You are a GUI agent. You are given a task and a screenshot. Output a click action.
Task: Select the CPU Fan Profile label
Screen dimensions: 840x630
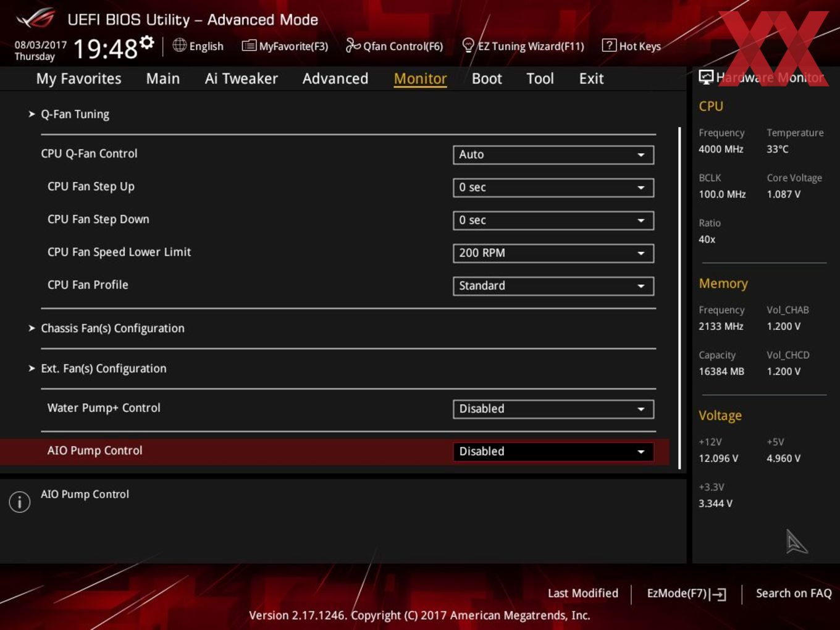click(88, 285)
